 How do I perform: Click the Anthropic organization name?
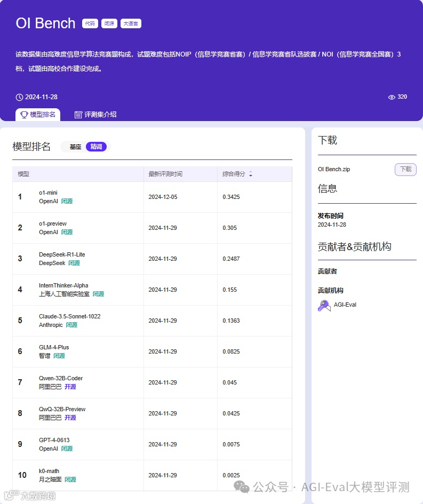[x=51, y=325]
